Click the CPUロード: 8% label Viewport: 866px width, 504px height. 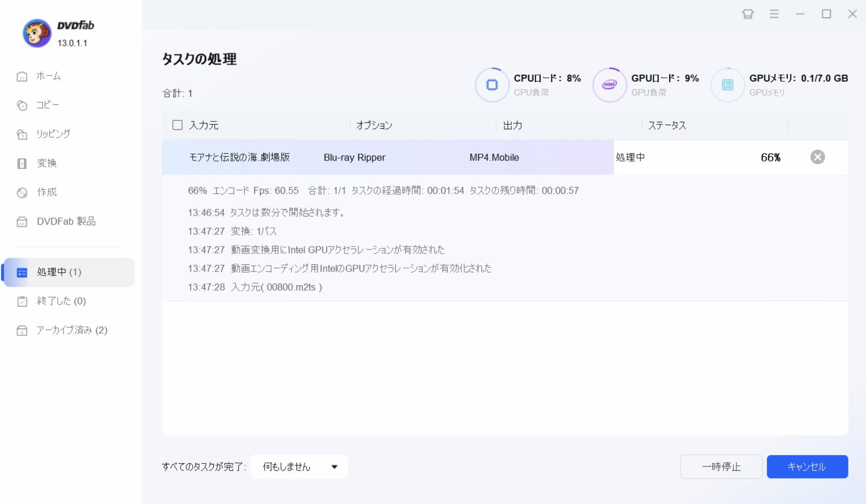tap(547, 78)
